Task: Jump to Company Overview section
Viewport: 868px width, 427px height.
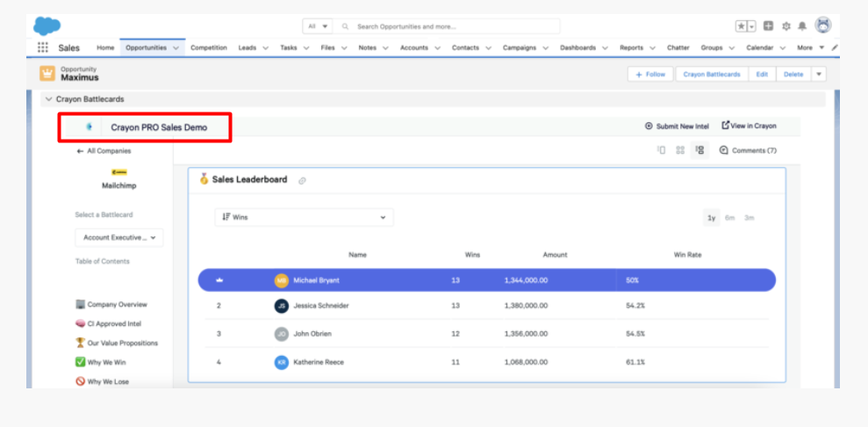Action: coord(111,304)
